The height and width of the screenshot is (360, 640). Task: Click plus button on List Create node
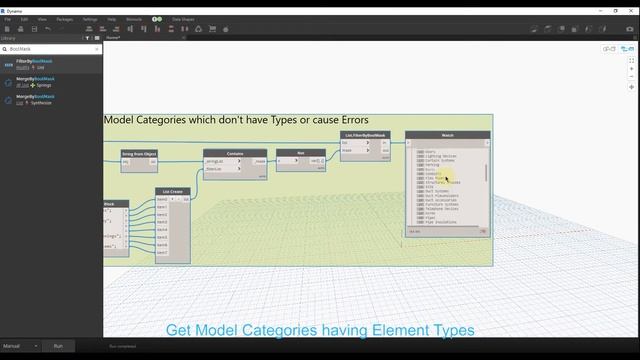[173, 199]
